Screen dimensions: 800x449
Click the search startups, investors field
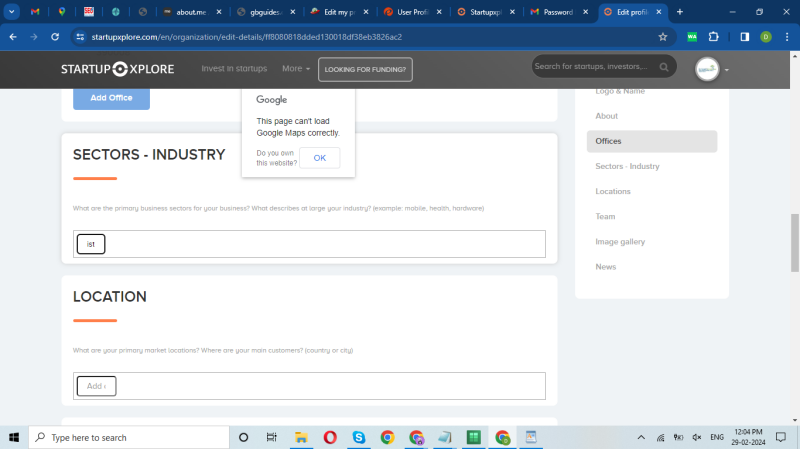(590, 67)
